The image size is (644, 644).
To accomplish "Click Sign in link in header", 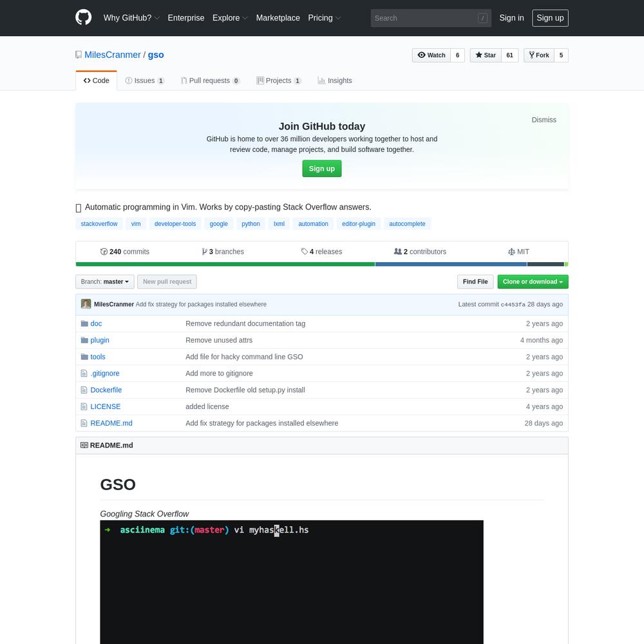I will point(511,17).
